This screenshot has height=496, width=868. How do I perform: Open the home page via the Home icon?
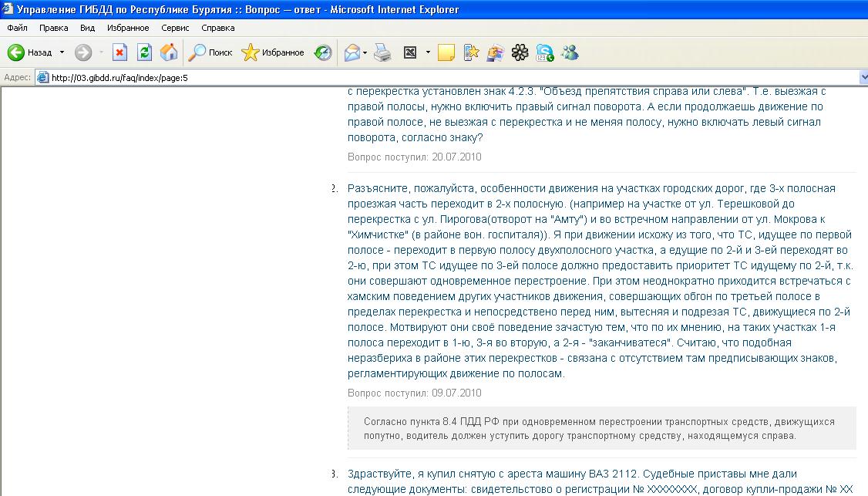168,52
